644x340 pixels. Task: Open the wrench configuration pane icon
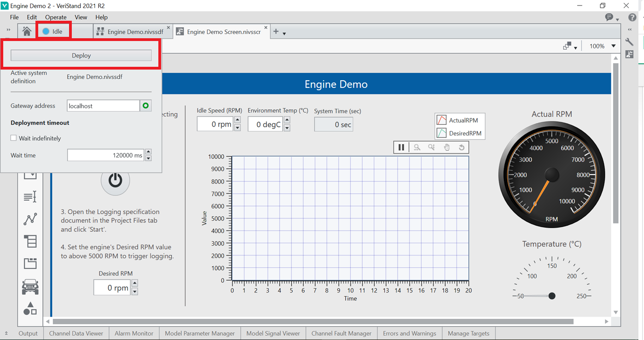(629, 41)
